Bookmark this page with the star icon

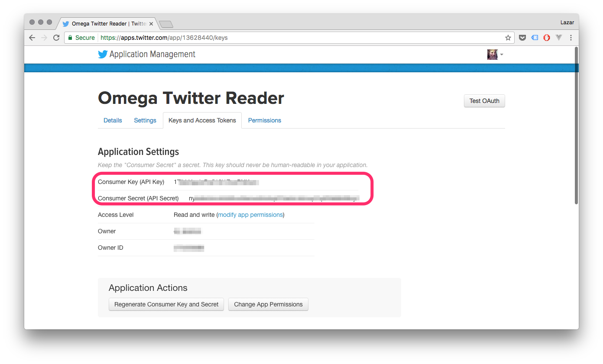point(508,38)
